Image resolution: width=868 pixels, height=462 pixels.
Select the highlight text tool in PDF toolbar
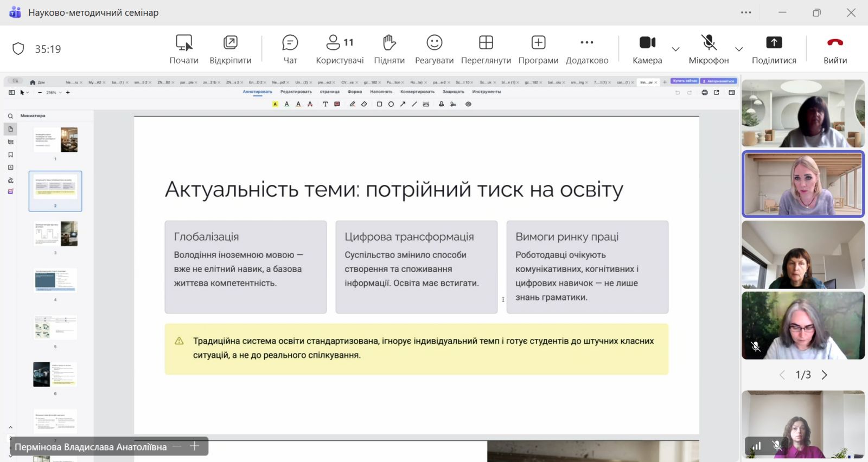275,104
